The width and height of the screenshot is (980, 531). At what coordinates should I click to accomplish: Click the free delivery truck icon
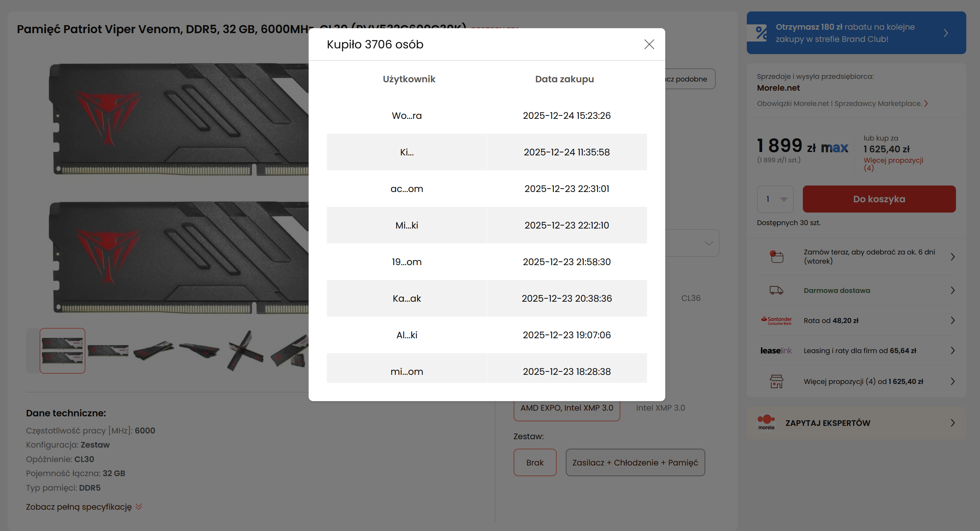click(776, 290)
